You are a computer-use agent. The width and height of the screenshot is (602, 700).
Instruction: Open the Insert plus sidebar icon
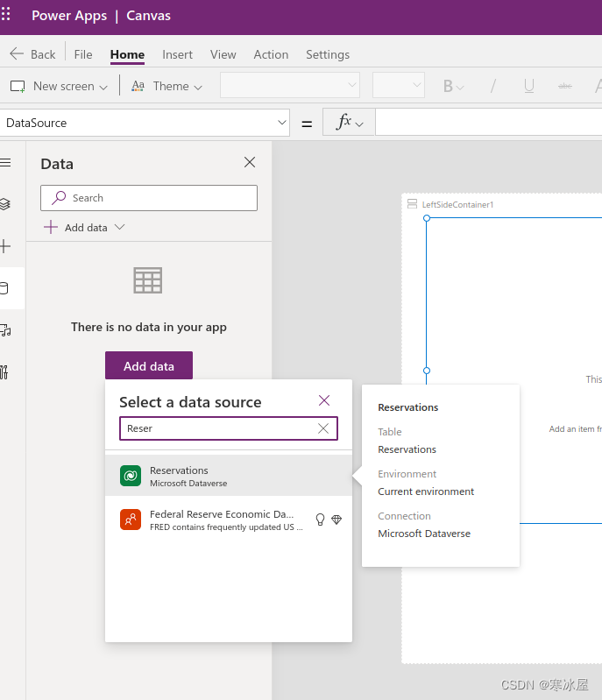[x=5, y=246]
